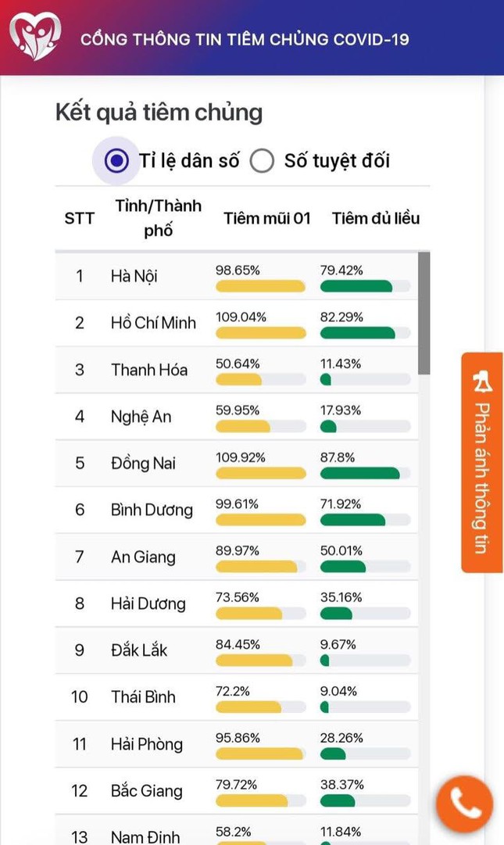
Task: Select the Bắc Giang row
Action: [237, 790]
